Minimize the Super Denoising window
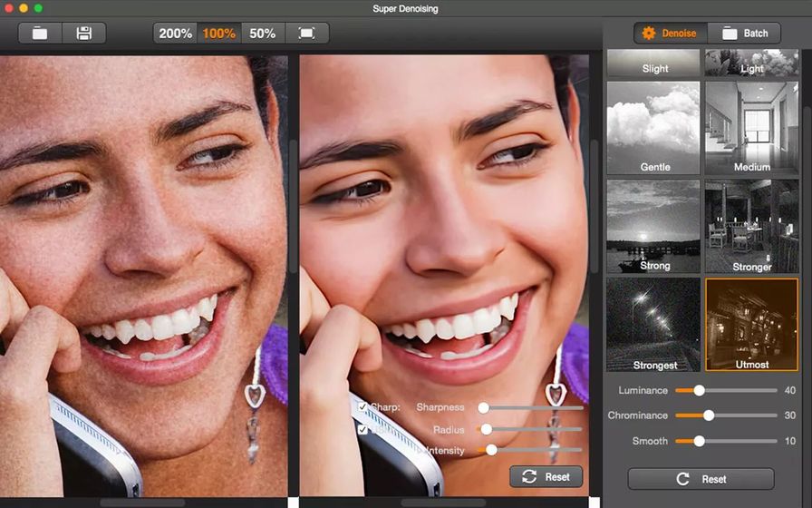This screenshot has width=812, height=508. coord(24,8)
